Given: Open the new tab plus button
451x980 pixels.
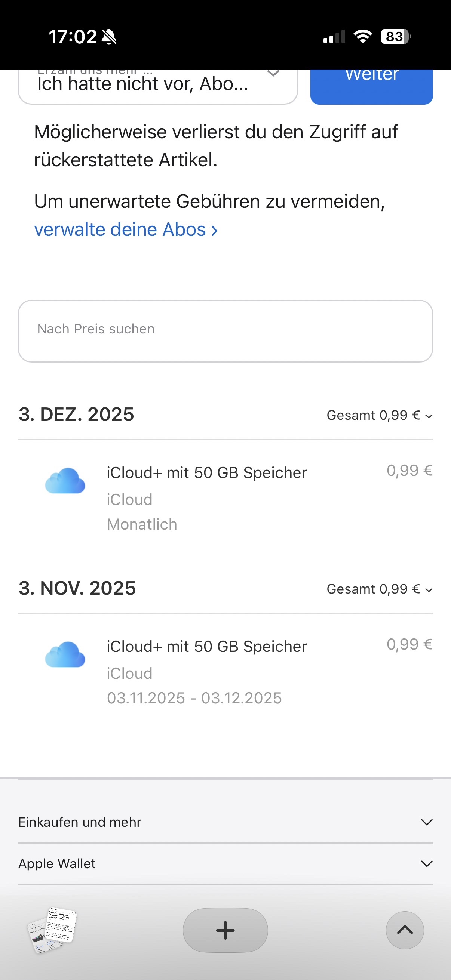Looking at the screenshot, I should pyautogui.click(x=225, y=930).
